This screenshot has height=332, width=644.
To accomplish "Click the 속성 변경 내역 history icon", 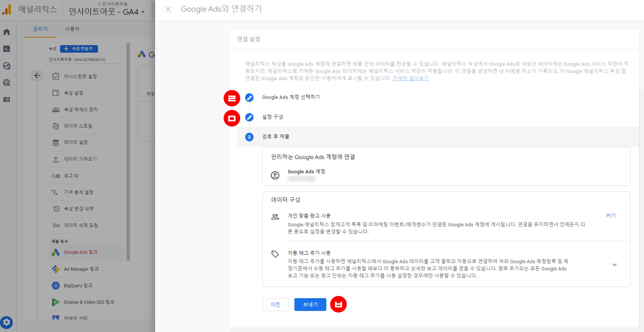I will click(x=56, y=209).
